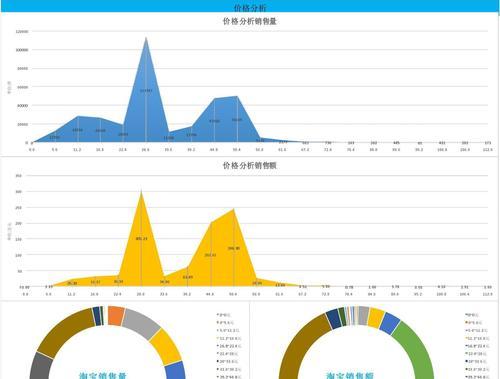Select the yellow segment of the right donut chart

[376, 317]
